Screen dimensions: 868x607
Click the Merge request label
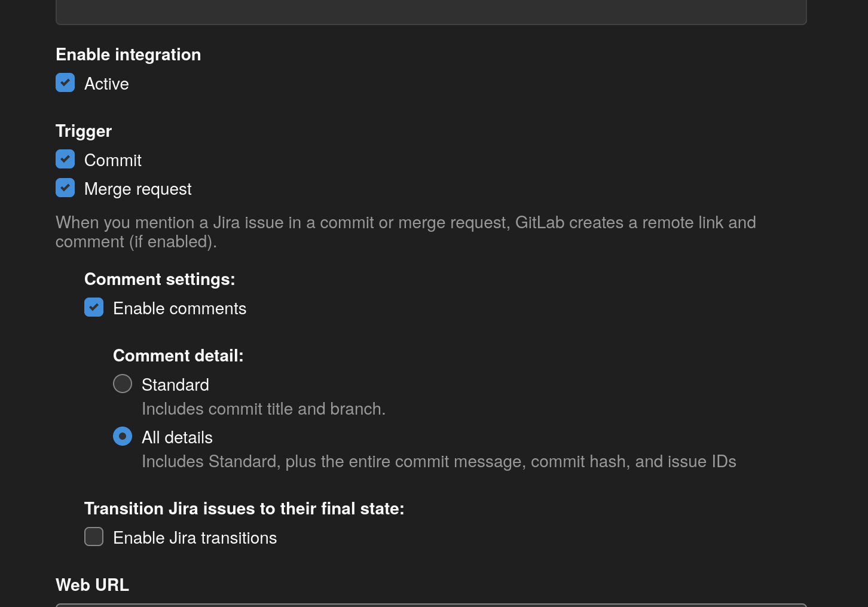138,189
